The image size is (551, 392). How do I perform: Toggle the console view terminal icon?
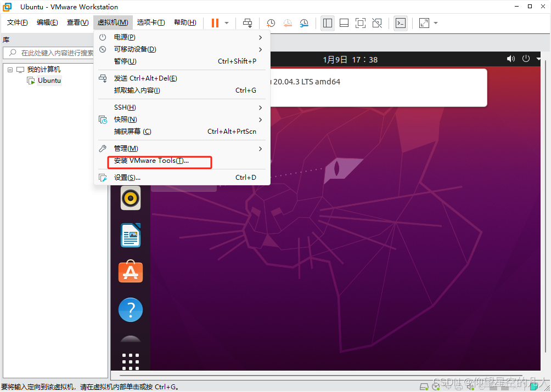401,23
